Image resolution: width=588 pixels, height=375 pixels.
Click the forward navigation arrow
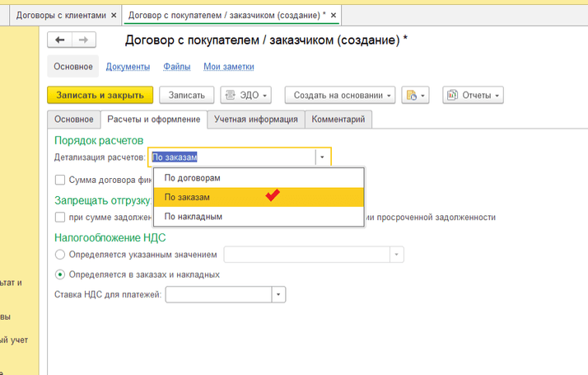[82, 40]
